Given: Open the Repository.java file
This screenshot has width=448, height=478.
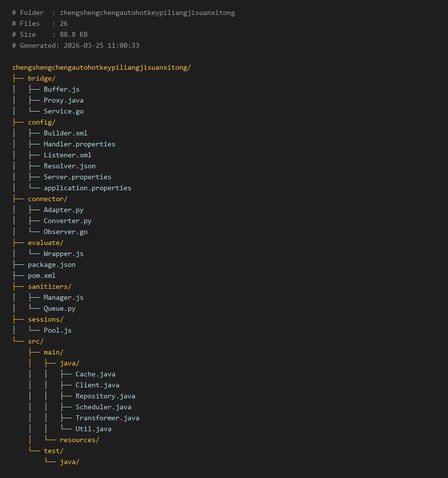Looking at the screenshot, I should coord(105,396).
